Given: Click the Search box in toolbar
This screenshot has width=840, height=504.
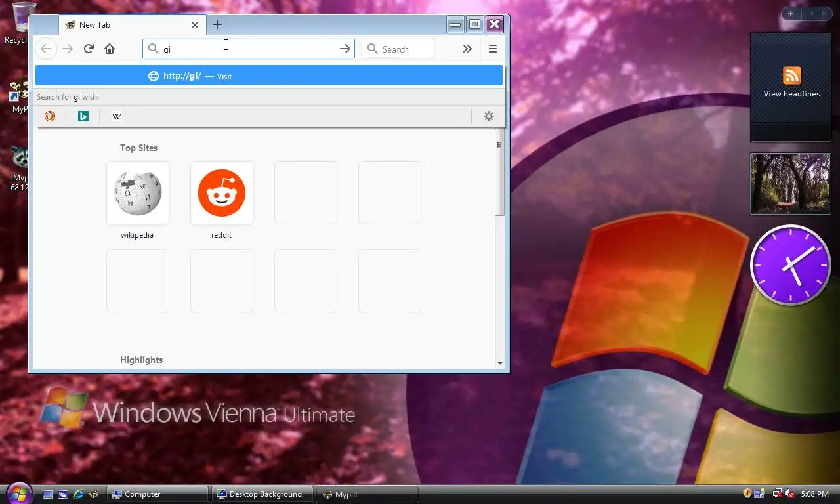Looking at the screenshot, I should 398,49.
